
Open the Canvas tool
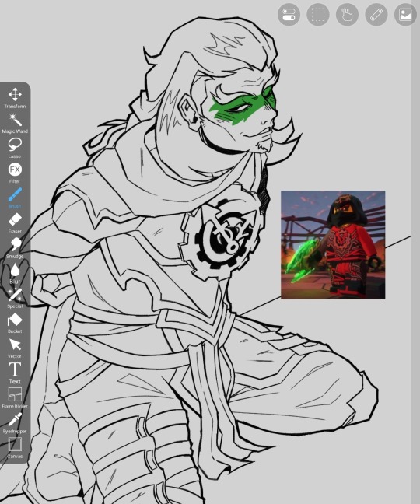tap(15, 448)
